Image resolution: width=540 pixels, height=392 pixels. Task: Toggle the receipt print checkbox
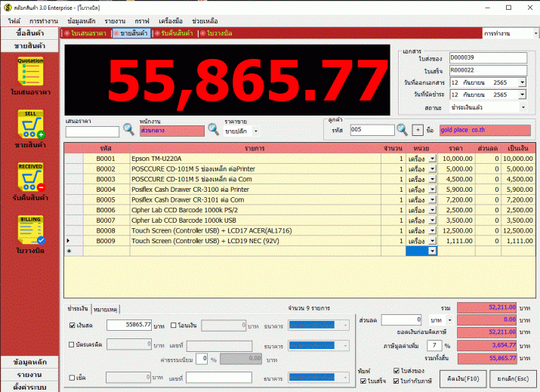point(363,381)
